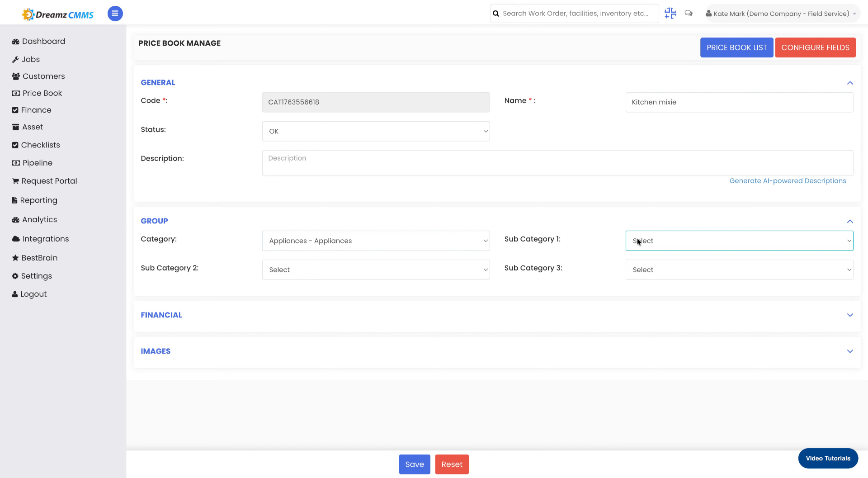The image size is (868, 478).
Task: Expand the FINANCIAL section chevron
Action: (850, 315)
